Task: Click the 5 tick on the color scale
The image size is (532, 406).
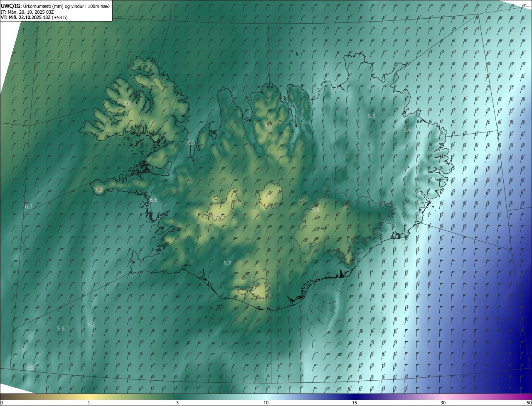Action: coord(177,403)
